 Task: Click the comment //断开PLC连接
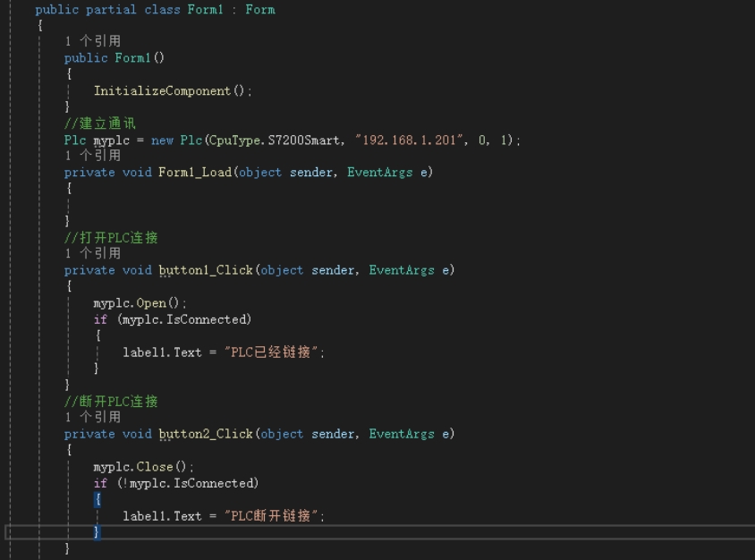111,401
